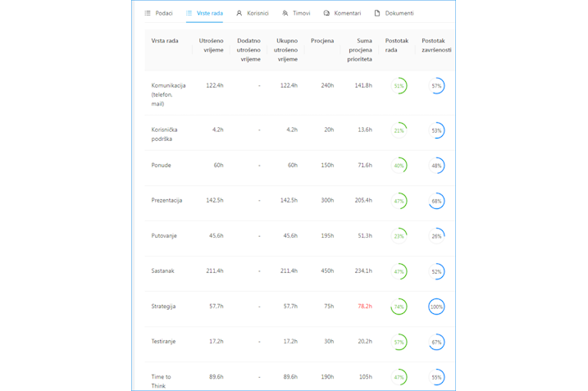The height and width of the screenshot is (391, 588).
Task: Click the Postotak završenosti column header
Action: pos(436,45)
